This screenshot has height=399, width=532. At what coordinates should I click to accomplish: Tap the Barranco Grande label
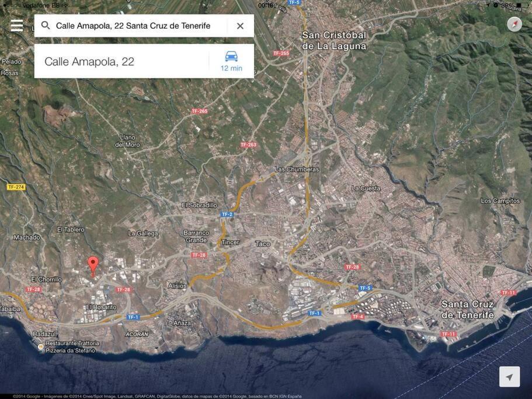coord(196,237)
